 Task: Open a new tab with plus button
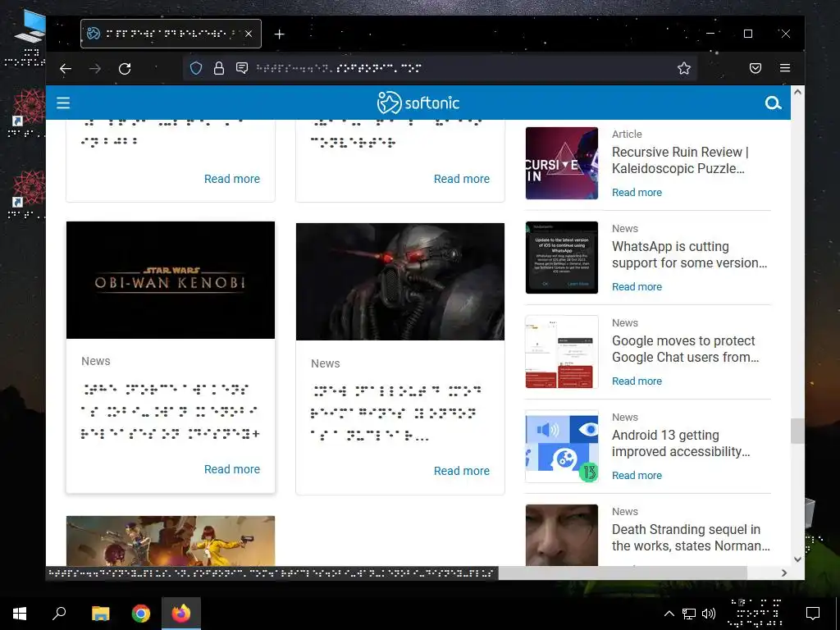279,34
